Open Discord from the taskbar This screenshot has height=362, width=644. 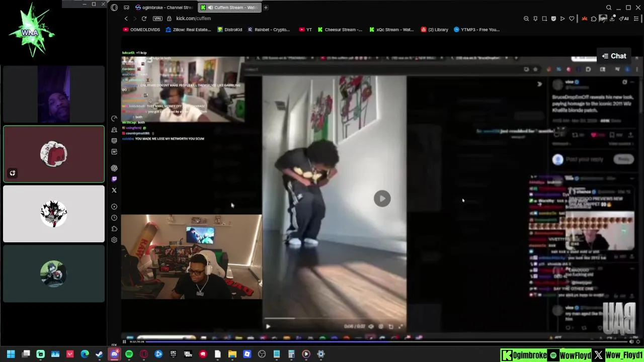click(114, 354)
